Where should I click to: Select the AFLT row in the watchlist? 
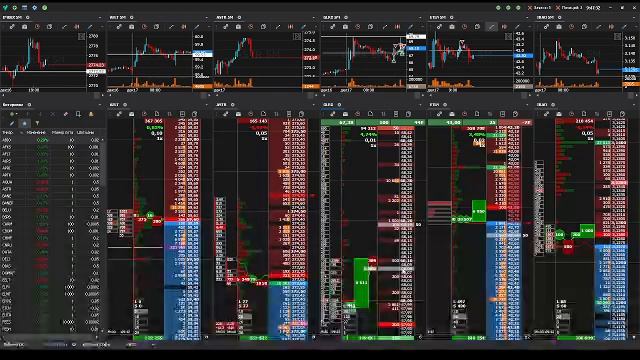(x=51, y=154)
